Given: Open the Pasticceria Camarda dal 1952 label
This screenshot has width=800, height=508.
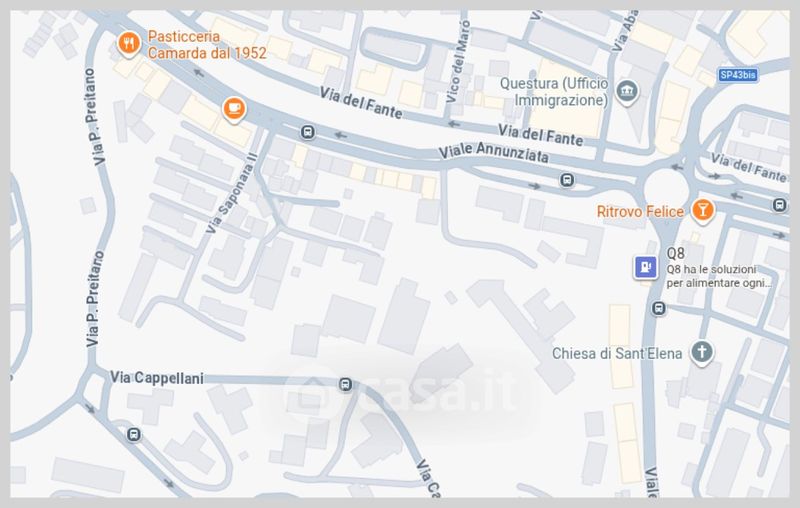Looking at the screenshot, I should point(207,45).
